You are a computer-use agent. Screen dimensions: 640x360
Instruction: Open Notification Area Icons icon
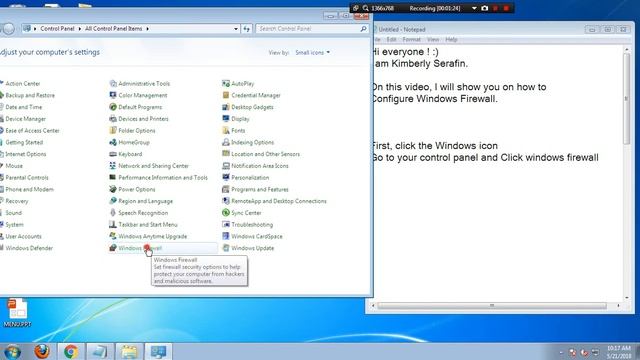click(226, 166)
